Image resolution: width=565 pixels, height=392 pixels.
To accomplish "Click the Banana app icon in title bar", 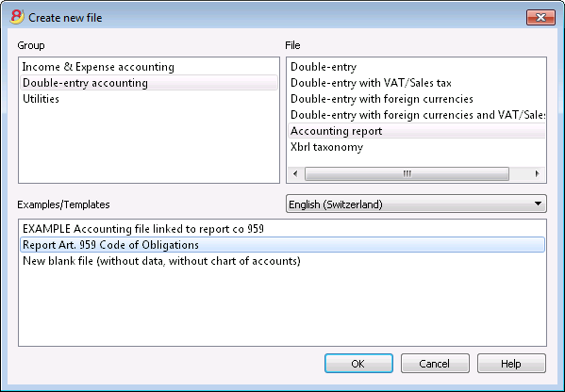I will 17,17.
